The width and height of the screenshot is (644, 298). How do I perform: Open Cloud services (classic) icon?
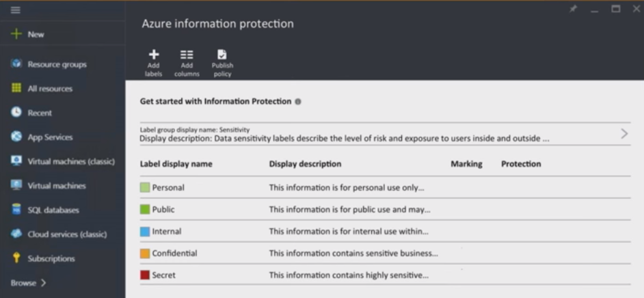[x=16, y=234]
